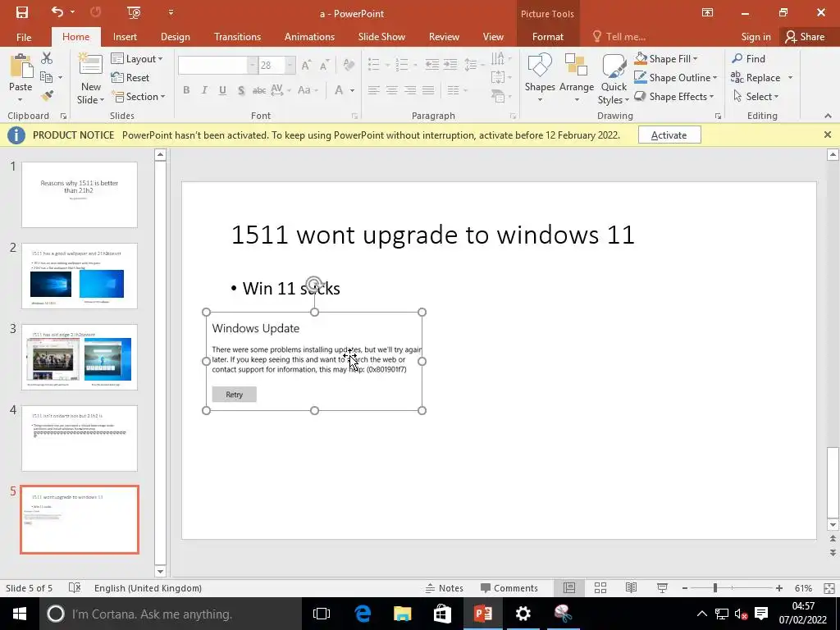Click the Copy icon in the Clipboard group
This screenshot has height=630, width=840.
click(47, 77)
